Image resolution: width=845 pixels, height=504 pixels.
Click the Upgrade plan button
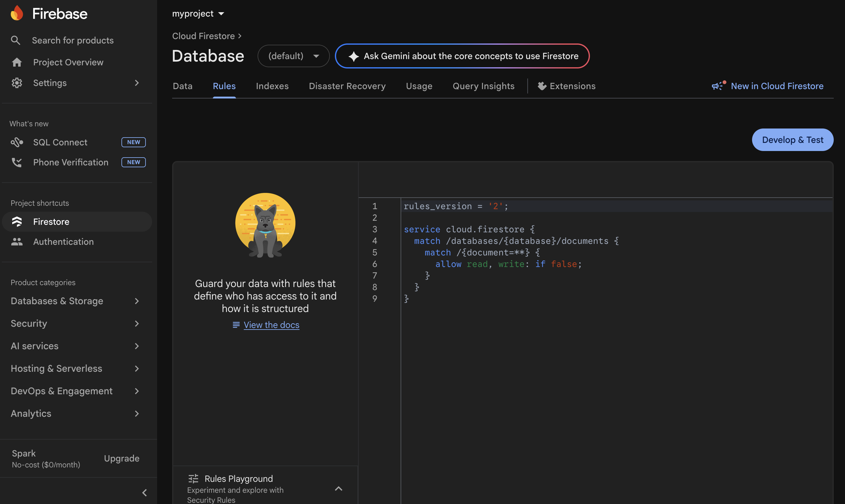click(x=121, y=458)
